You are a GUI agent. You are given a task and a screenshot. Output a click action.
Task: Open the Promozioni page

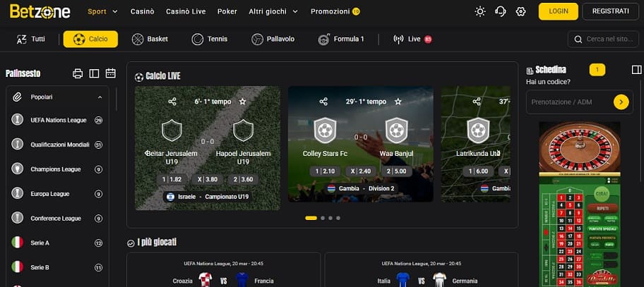pyautogui.click(x=335, y=11)
